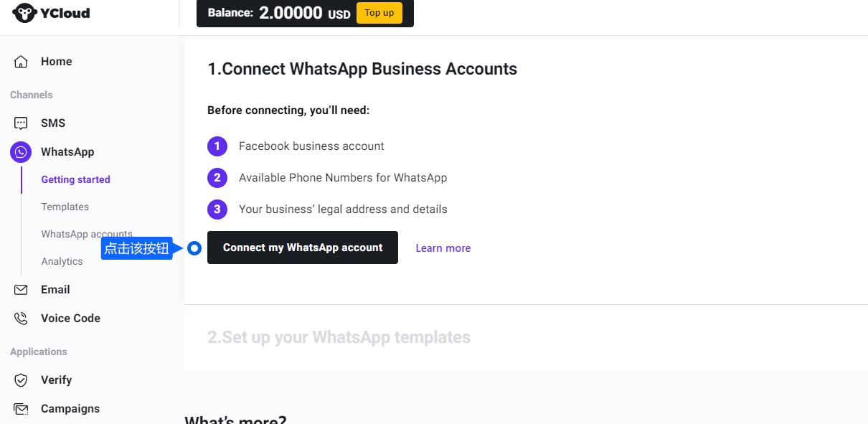This screenshot has height=424, width=868.
Task: Click the Voice Code phone icon
Action: pos(21,319)
